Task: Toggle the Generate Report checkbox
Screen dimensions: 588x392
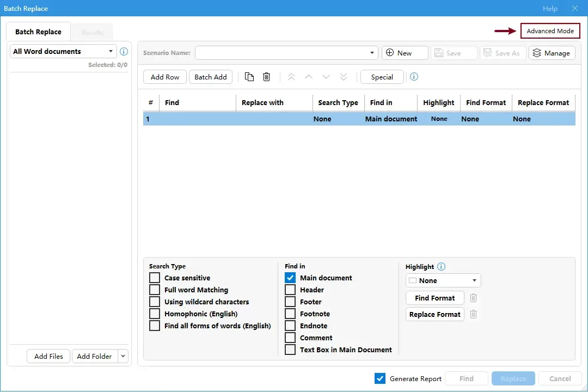Action: click(380, 378)
